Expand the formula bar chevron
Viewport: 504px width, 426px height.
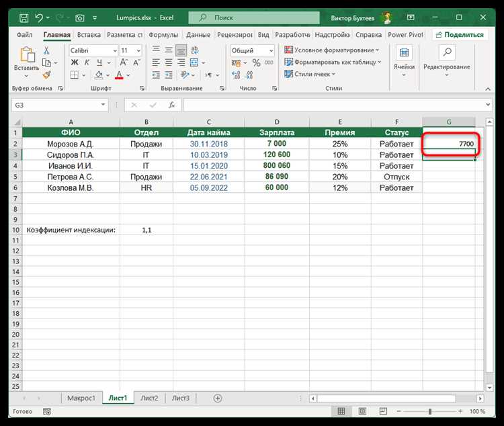coord(488,104)
